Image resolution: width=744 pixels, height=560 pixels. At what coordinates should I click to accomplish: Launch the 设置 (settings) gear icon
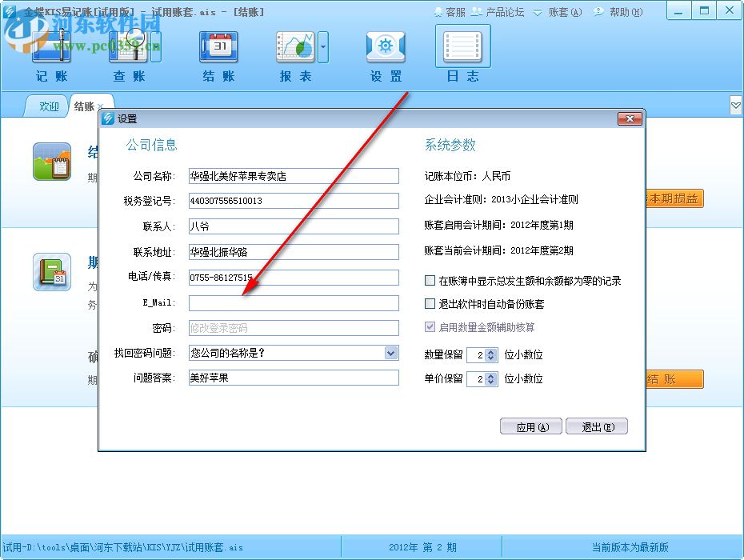tap(385, 48)
